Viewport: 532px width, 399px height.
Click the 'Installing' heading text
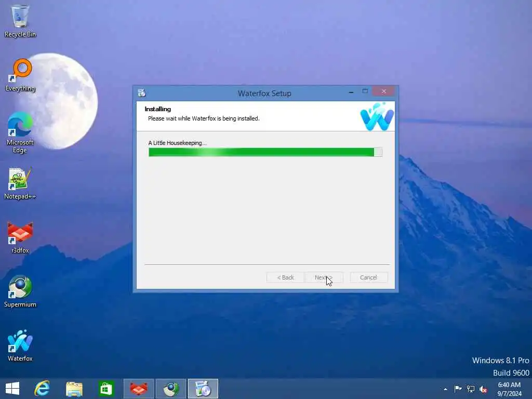(158, 109)
